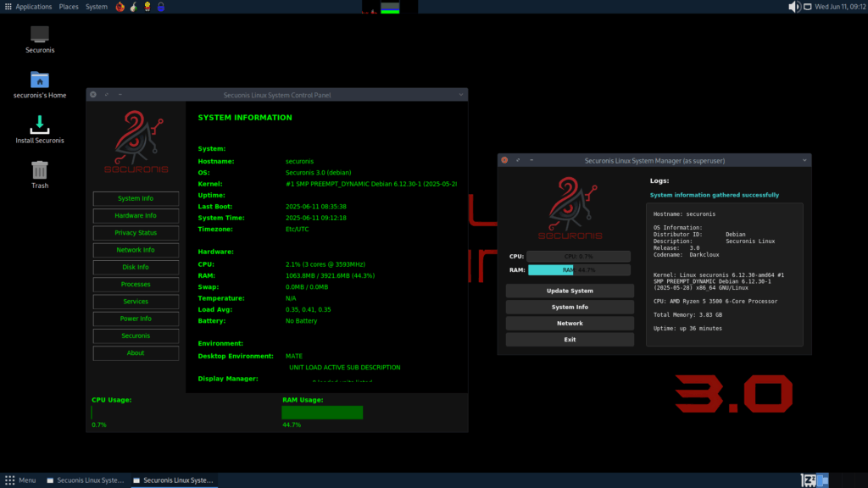Click the power management sleep icon
This screenshot has width=868, height=488.
point(808,480)
